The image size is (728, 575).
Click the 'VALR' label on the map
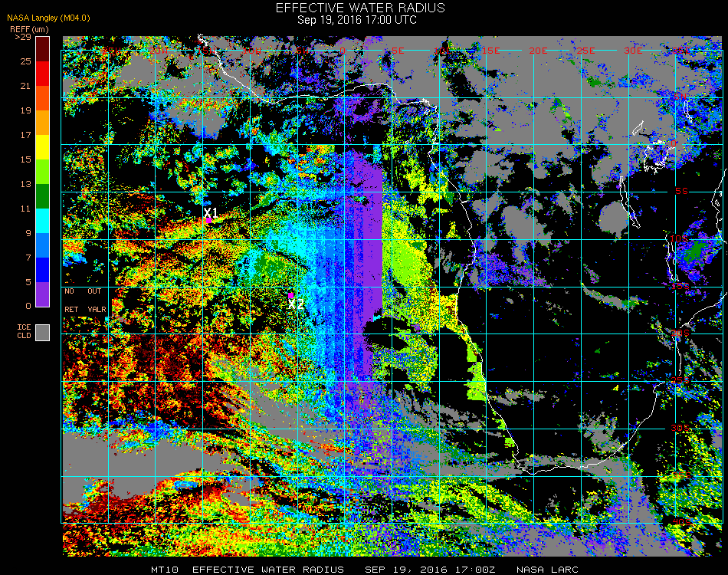coord(97,309)
